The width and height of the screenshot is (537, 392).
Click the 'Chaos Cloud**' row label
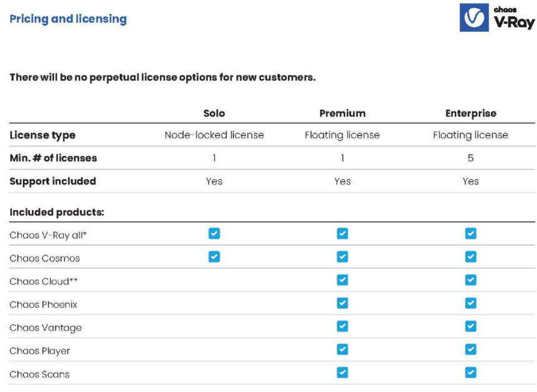tap(44, 282)
